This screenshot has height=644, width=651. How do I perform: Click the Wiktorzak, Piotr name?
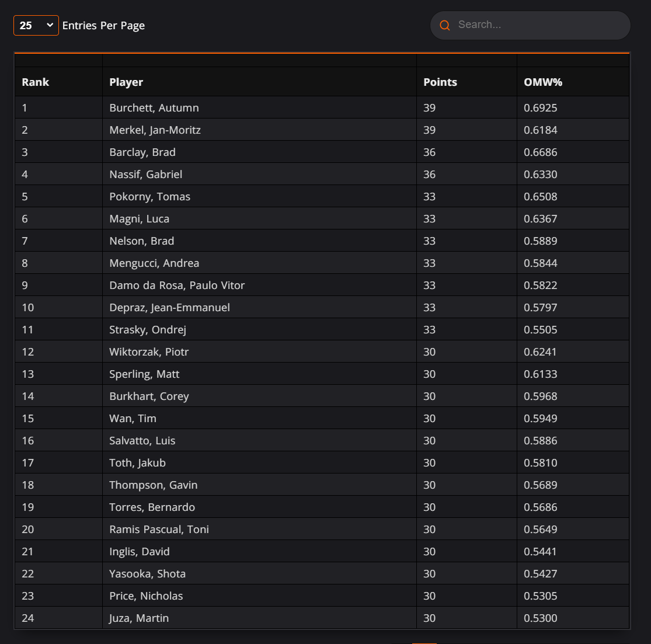[149, 351]
